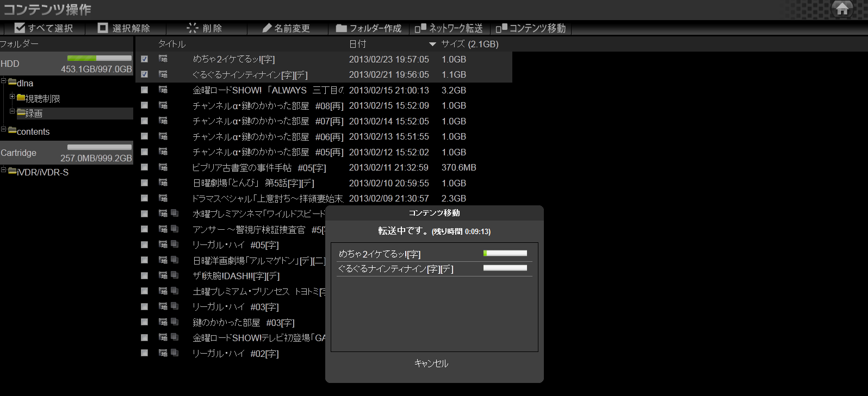
Task: Click copy icon of リーガル・ハイ #05 row
Action: click(x=175, y=244)
